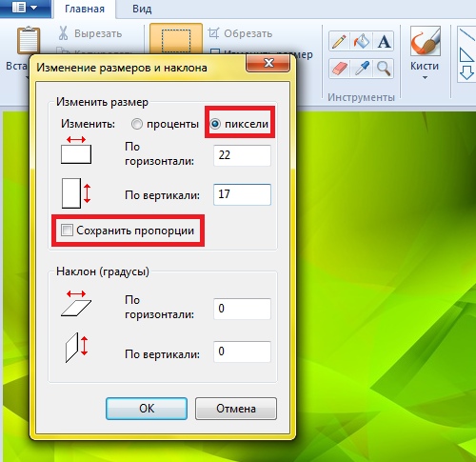This screenshot has height=462, width=476.
Task: Click the Отмена button
Action: pyautogui.click(x=236, y=409)
